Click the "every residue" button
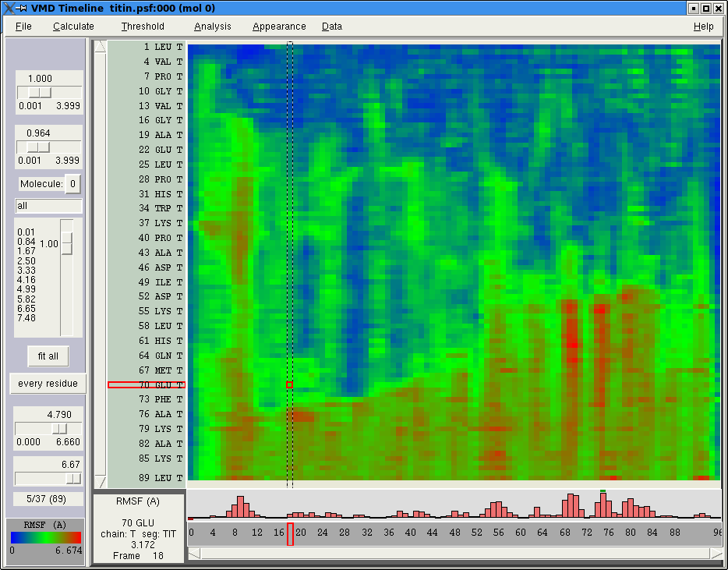Screen dimensions: 728x570 pos(48,384)
